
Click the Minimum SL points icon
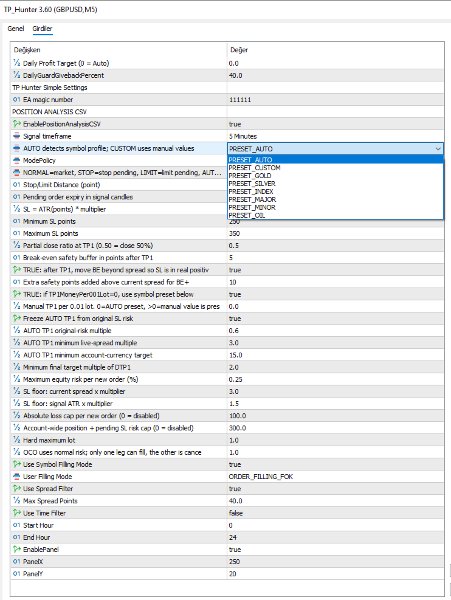coord(16,221)
